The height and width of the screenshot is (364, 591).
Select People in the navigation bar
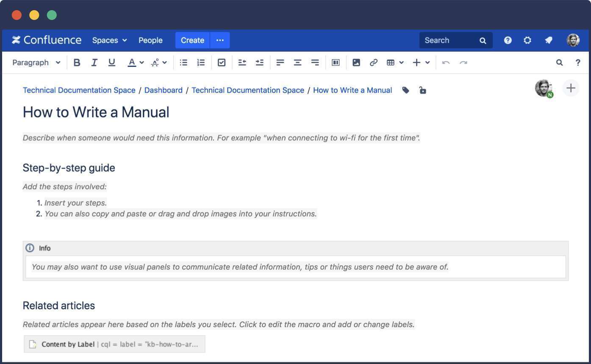(x=150, y=40)
